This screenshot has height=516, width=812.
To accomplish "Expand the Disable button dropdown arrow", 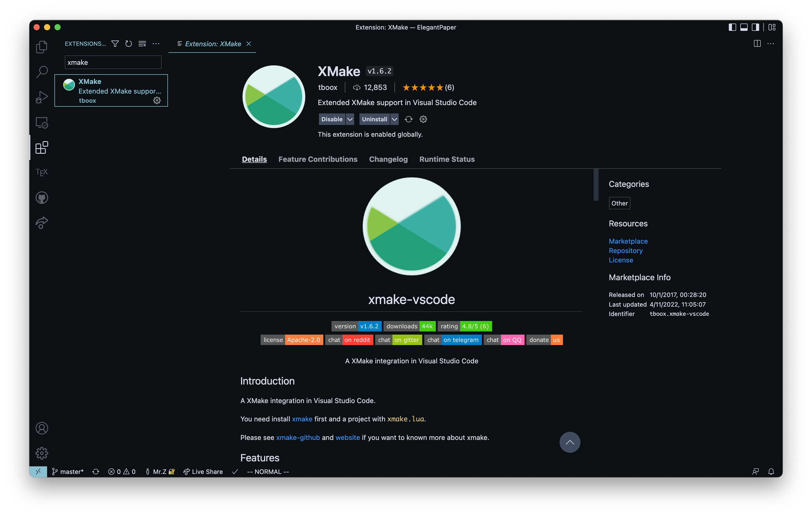I will (x=350, y=119).
